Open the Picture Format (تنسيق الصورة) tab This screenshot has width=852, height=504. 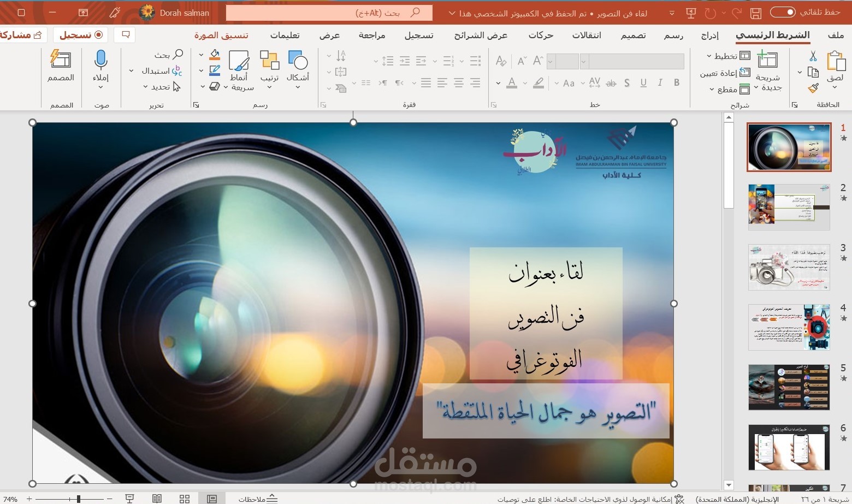[221, 35]
